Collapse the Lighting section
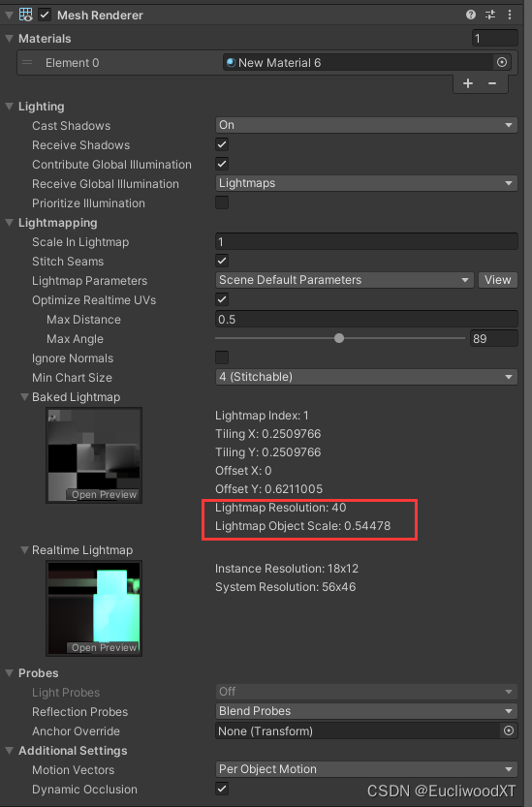Viewport: 532px width, 807px height. pyautogui.click(x=9, y=106)
